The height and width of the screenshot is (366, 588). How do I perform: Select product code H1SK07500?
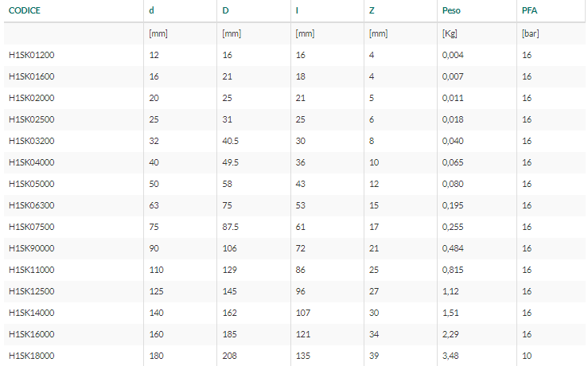(32, 227)
